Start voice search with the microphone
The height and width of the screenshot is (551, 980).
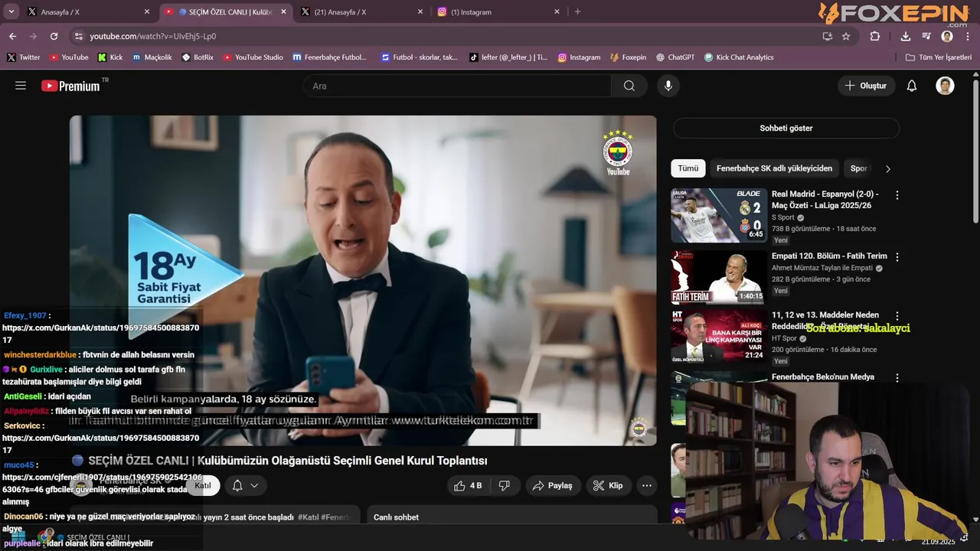[668, 86]
